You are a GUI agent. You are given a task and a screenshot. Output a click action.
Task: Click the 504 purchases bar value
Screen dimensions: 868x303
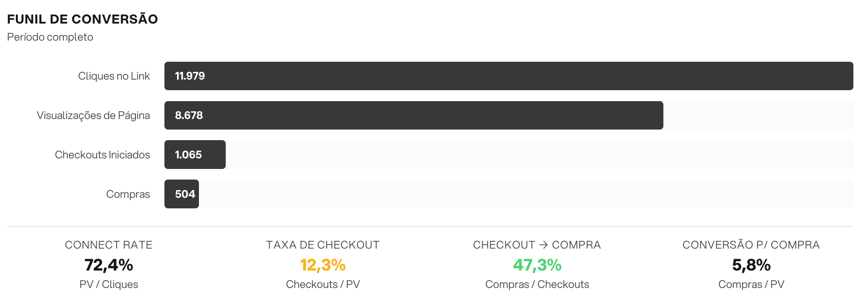pyautogui.click(x=185, y=194)
